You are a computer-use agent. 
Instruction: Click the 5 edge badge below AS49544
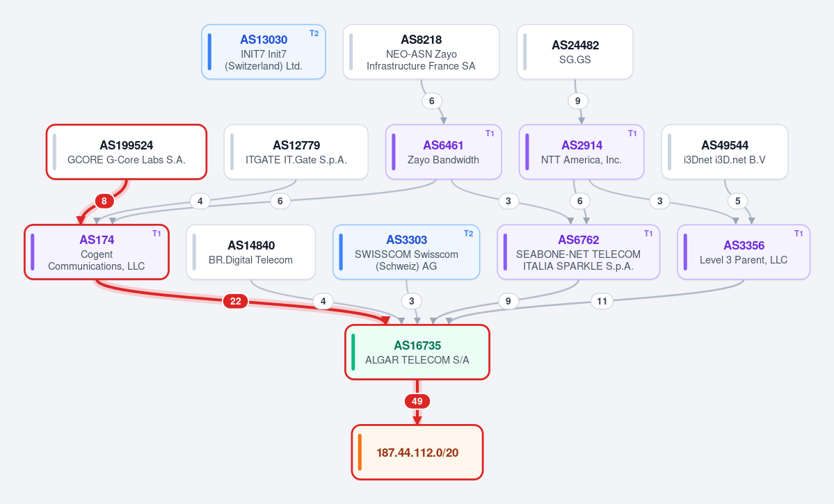click(738, 201)
